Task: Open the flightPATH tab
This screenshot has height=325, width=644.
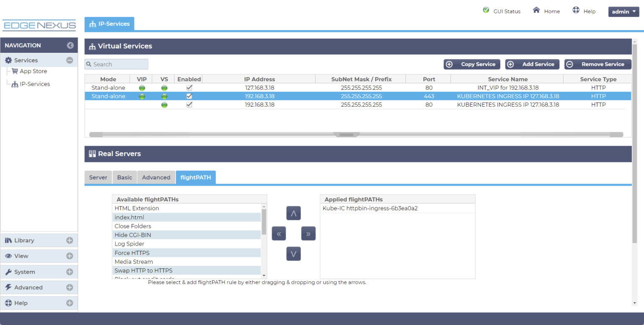Action: tap(195, 177)
